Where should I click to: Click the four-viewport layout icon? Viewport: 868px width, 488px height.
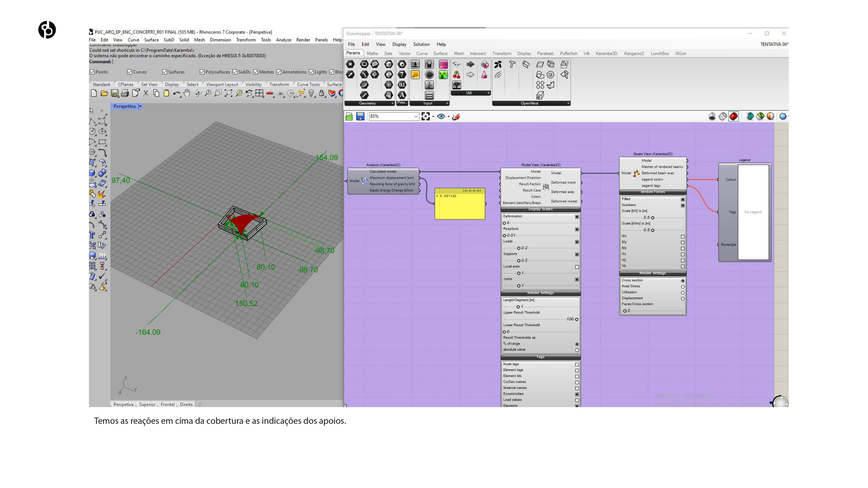(259, 93)
